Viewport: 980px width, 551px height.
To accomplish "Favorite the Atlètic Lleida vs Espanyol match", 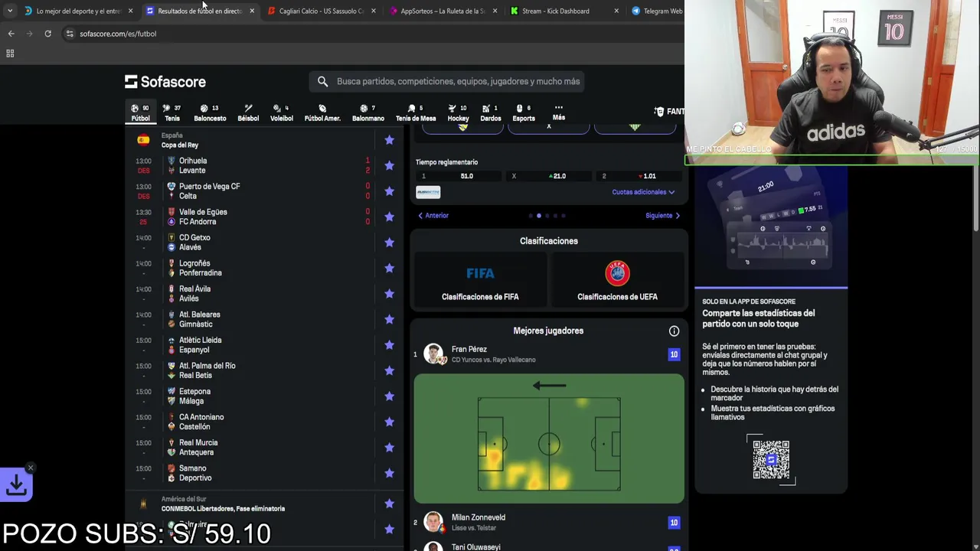I will pos(389,345).
